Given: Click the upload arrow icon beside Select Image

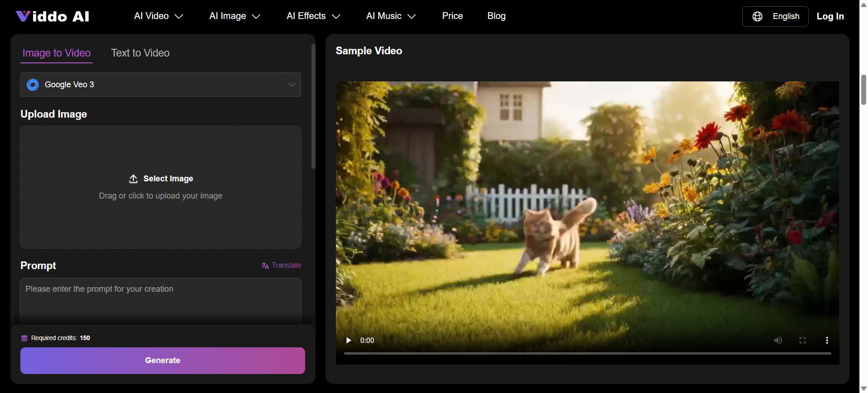Looking at the screenshot, I should [x=133, y=179].
